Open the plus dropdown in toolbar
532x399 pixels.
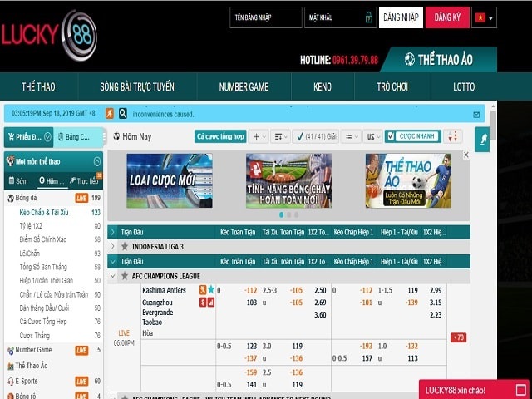[x=259, y=136]
